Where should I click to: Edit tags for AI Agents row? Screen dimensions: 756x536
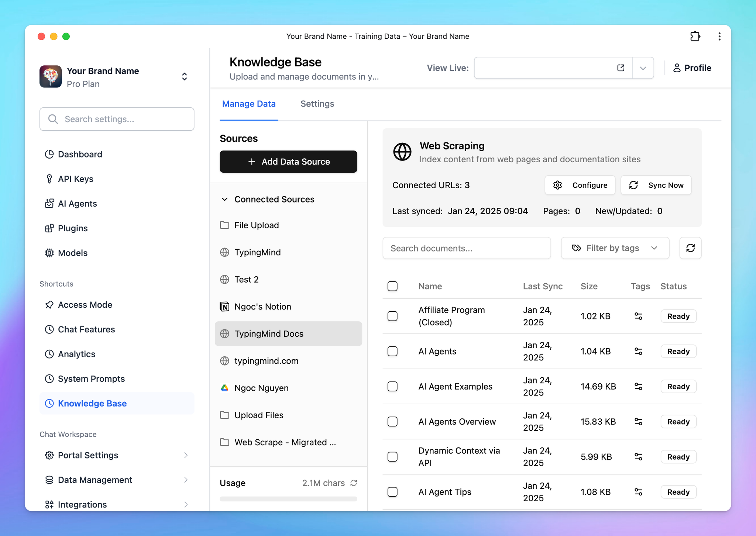tap(639, 351)
